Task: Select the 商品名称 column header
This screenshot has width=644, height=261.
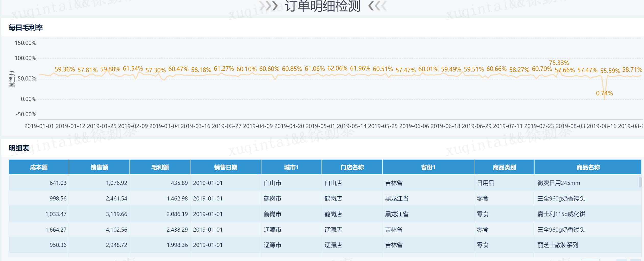Action: (x=588, y=167)
